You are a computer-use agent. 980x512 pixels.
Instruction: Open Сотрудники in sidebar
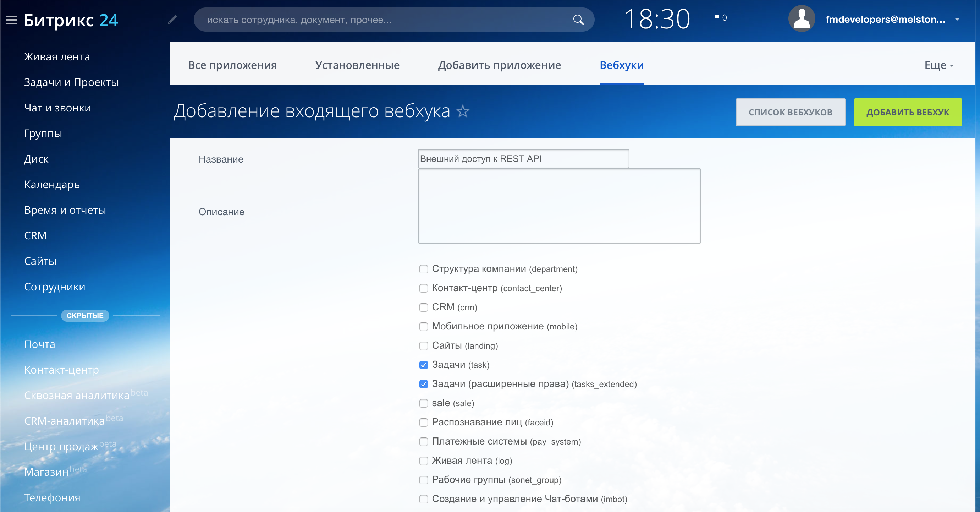(55, 287)
